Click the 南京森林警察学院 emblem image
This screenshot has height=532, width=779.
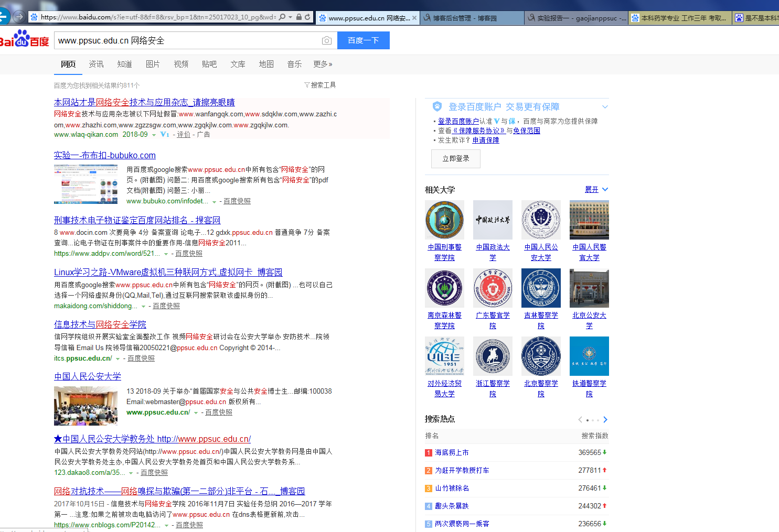point(444,288)
